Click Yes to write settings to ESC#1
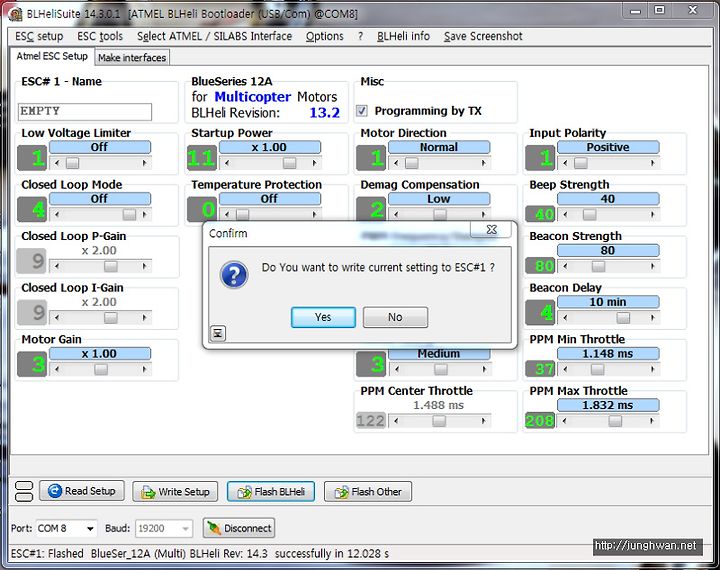720x570 pixels. pos(323,317)
